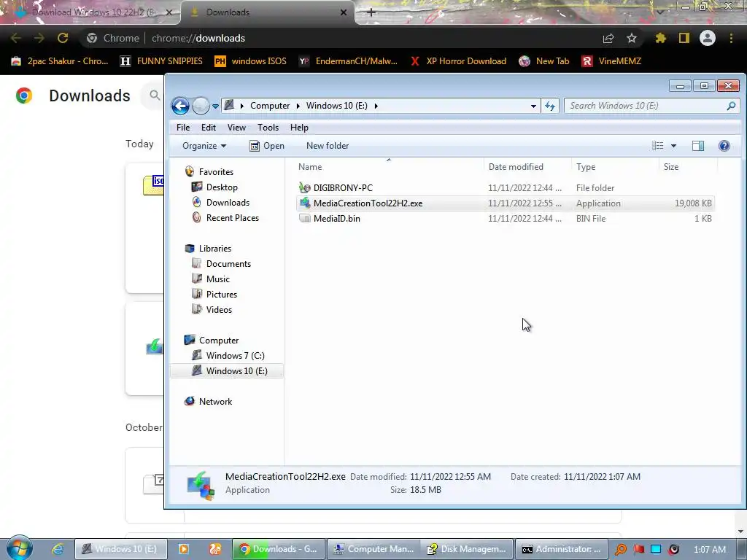Viewport: 747px width, 560px height.
Task: Select Desktop under Favorites
Action: tap(222, 187)
